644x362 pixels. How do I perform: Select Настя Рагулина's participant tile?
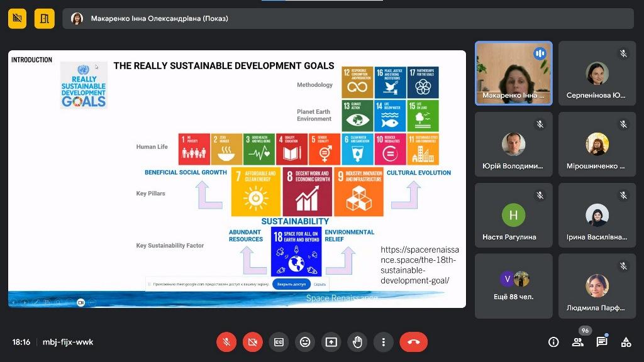(514, 215)
